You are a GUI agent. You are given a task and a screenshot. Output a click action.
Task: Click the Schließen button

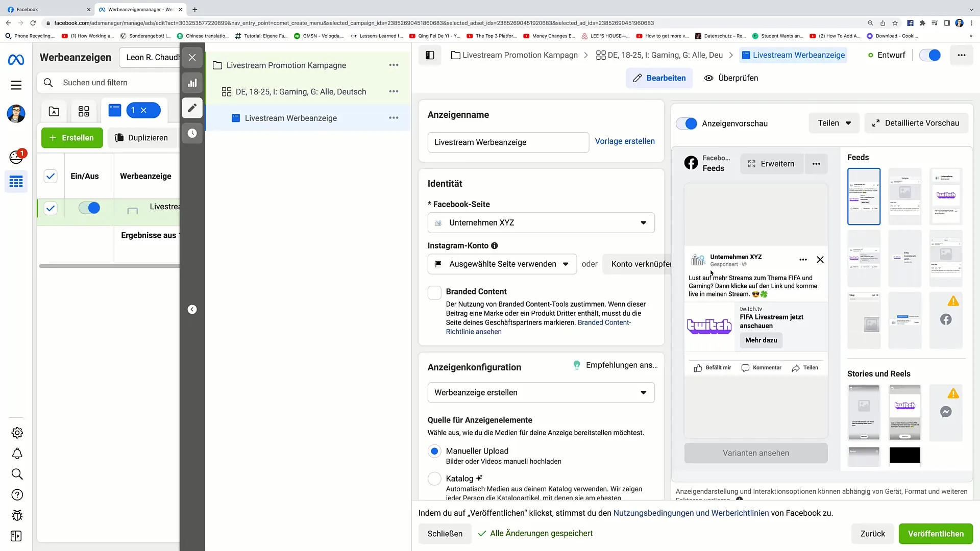(x=445, y=534)
